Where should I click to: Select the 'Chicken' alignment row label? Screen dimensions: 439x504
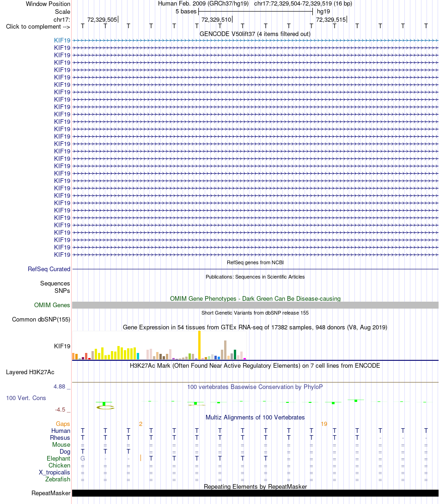(60, 466)
